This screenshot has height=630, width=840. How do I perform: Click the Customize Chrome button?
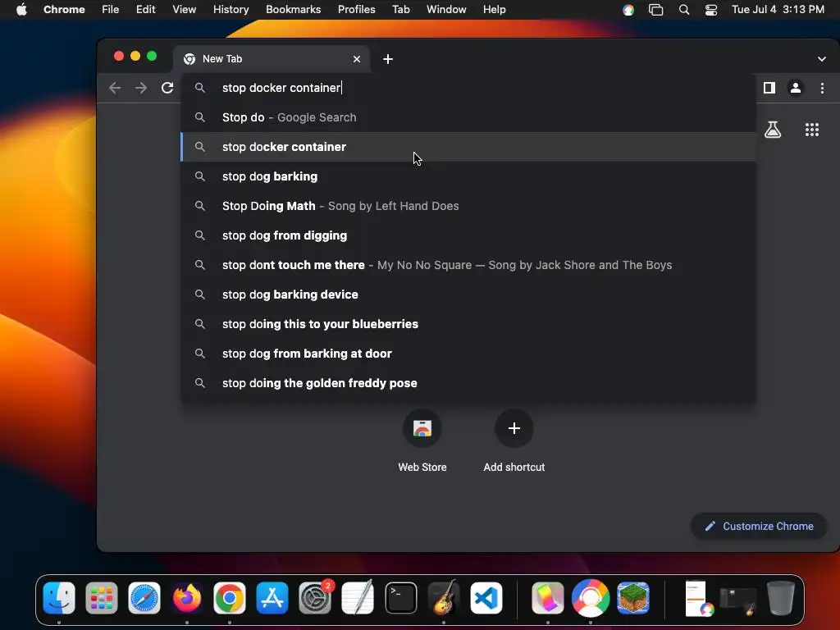point(759,526)
